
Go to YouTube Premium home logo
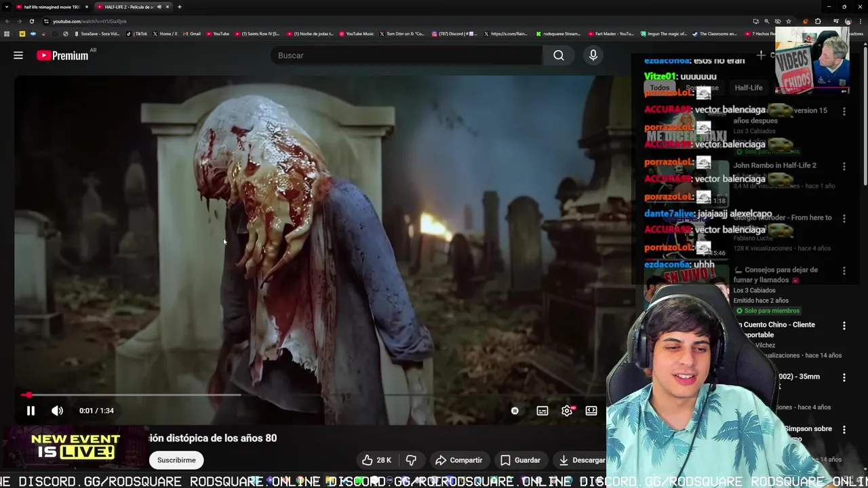[x=62, y=56]
